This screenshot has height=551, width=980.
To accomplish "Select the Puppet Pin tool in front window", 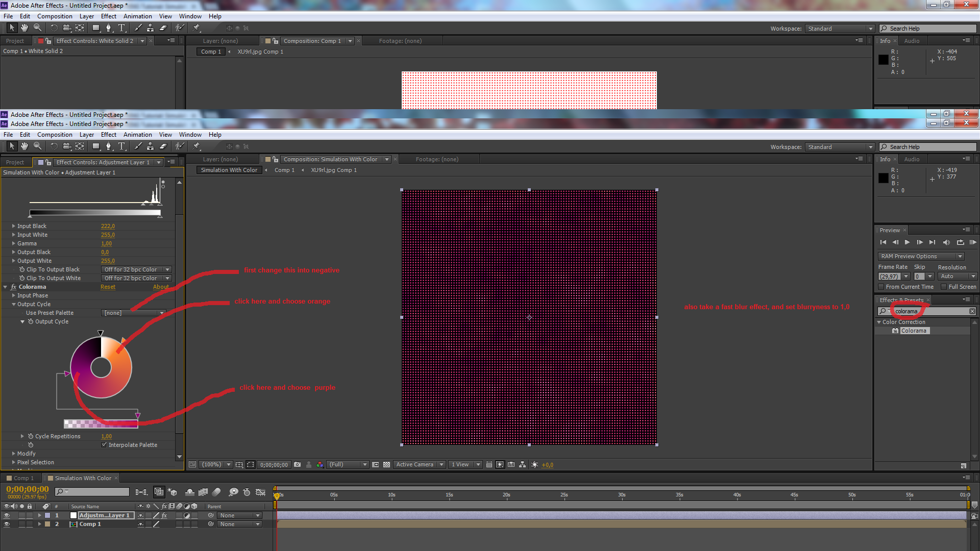I will [x=196, y=146].
